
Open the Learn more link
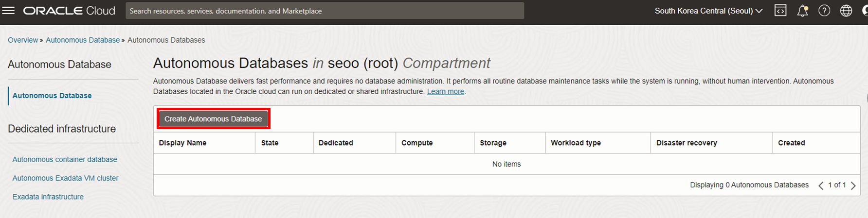446,91
